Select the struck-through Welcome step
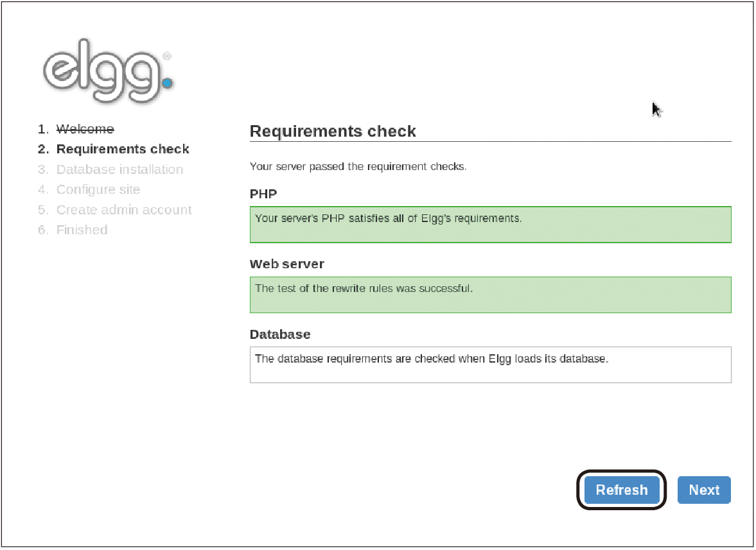Screen dimensions: 756x550 click(85, 129)
